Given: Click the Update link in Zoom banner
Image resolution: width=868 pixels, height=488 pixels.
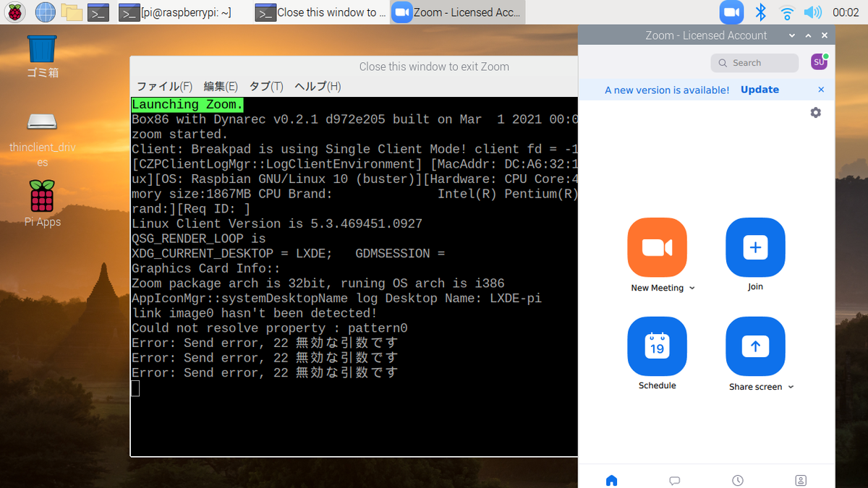Looking at the screenshot, I should click(759, 90).
